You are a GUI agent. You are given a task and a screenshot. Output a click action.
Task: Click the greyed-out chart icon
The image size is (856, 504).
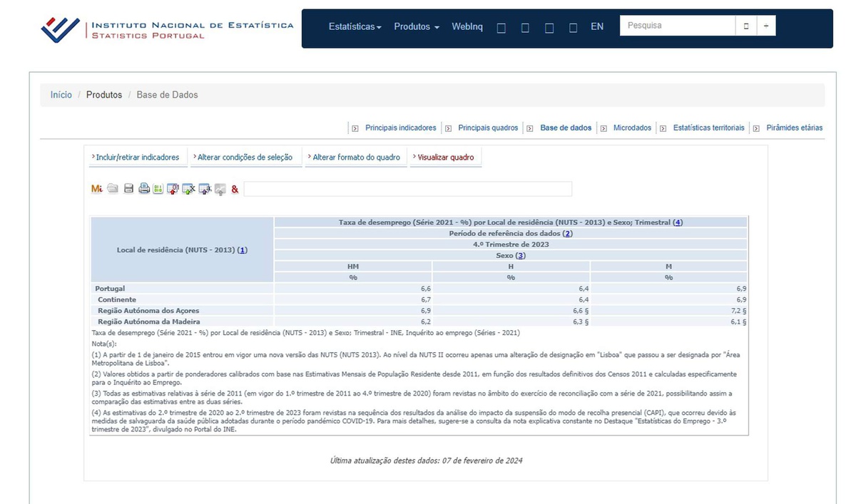[220, 189]
